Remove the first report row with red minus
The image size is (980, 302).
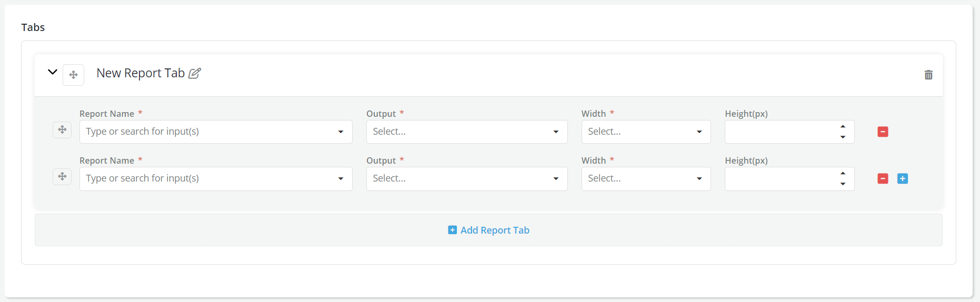pyautogui.click(x=883, y=132)
